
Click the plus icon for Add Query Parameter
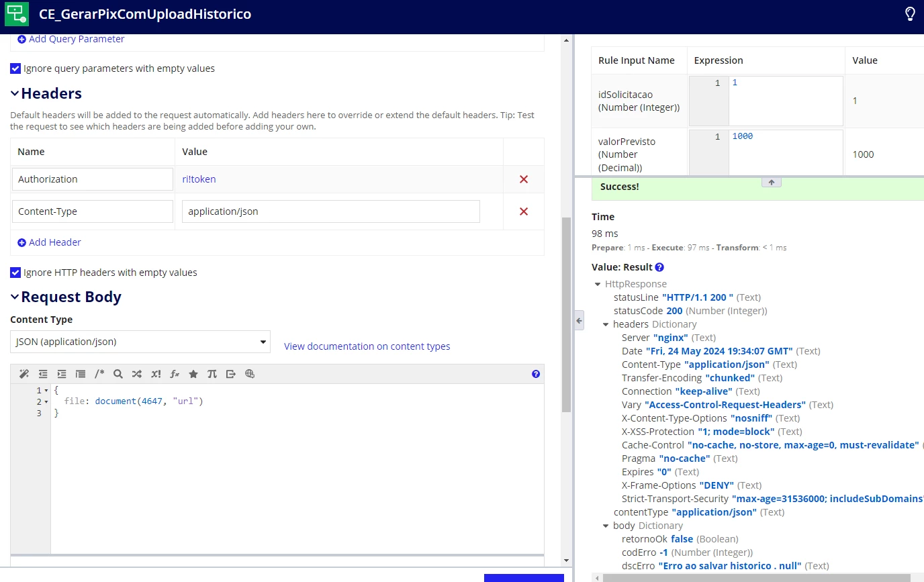coord(21,39)
